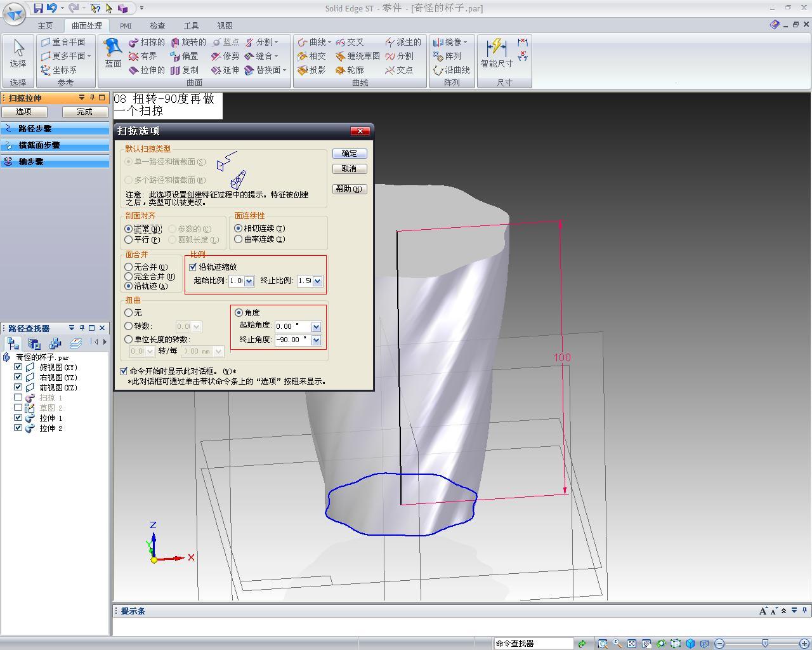This screenshot has height=650, width=812.
Task: Expand the 更多平面 dropdown arrow
Action: [89, 56]
